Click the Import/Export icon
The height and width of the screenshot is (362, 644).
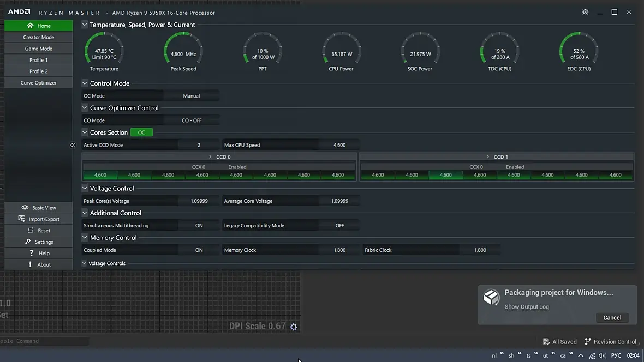click(x=21, y=219)
